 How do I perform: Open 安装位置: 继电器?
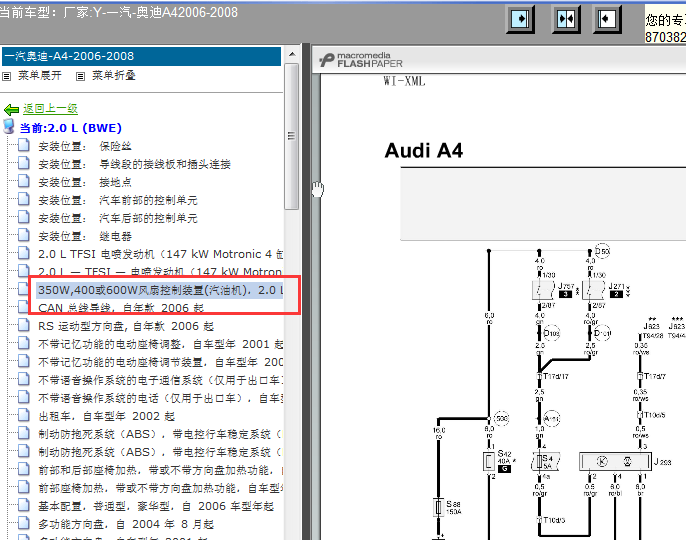84,236
